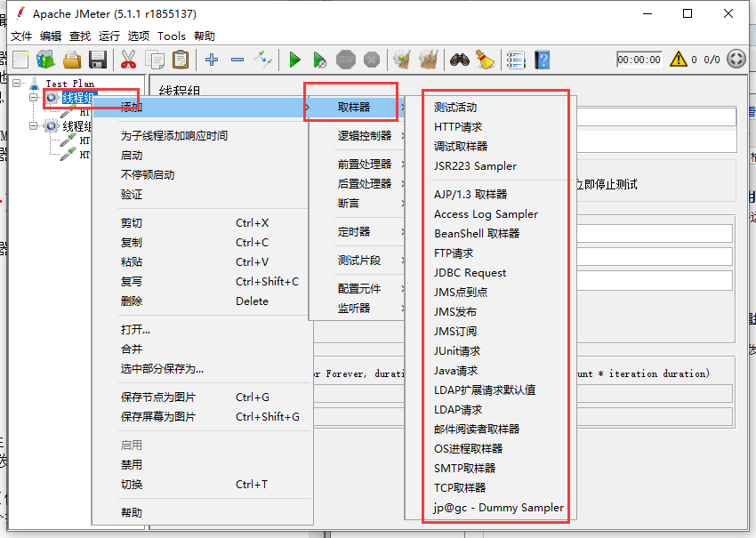Click the Shutdown threads icon
The height and width of the screenshot is (538, 756).
(x=372, y=60)
